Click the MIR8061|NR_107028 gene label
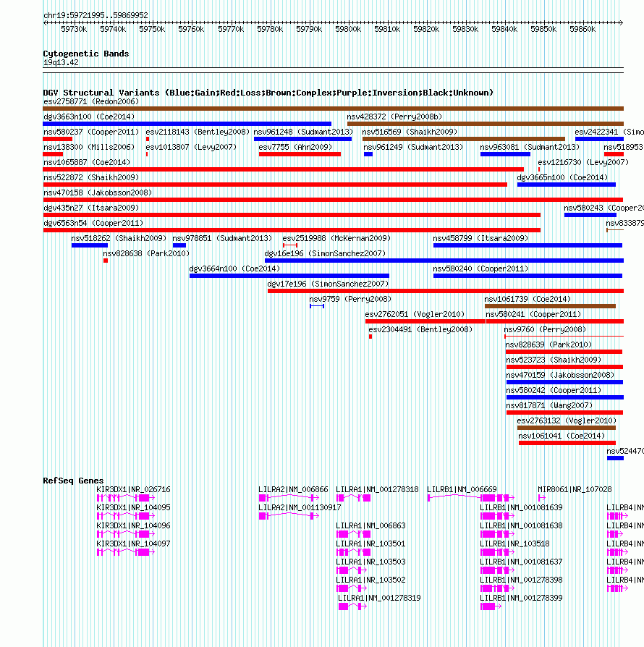Image resolution: width=644 pixels, height=647 pixels. click(x=575, y=490)
